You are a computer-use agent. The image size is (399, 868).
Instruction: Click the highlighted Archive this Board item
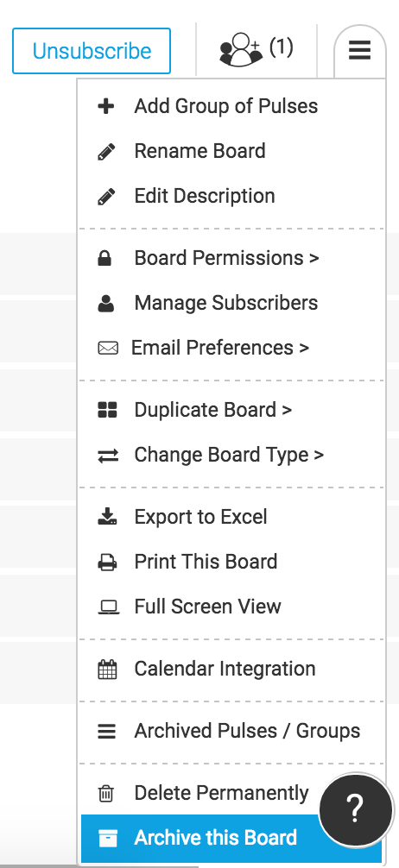[x=231, y=838]
